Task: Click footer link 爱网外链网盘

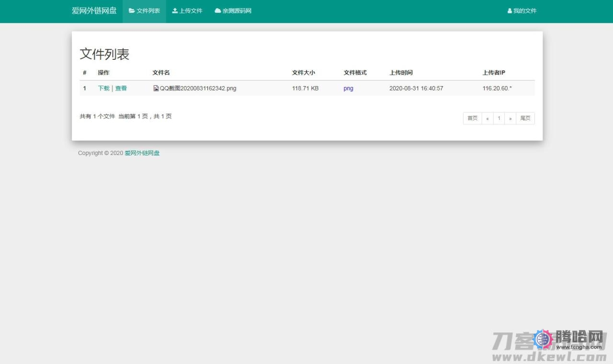Action: tap(142, 153)
